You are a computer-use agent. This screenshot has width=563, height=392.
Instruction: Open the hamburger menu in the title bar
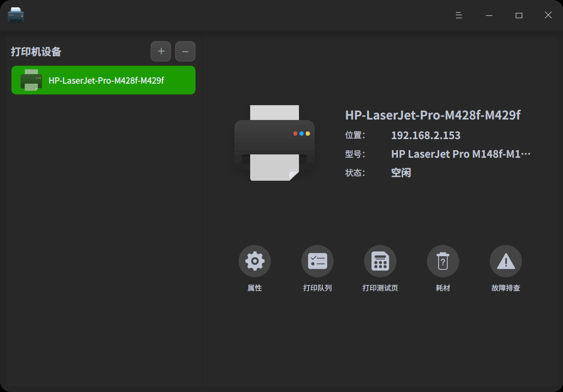pos(459,15)
